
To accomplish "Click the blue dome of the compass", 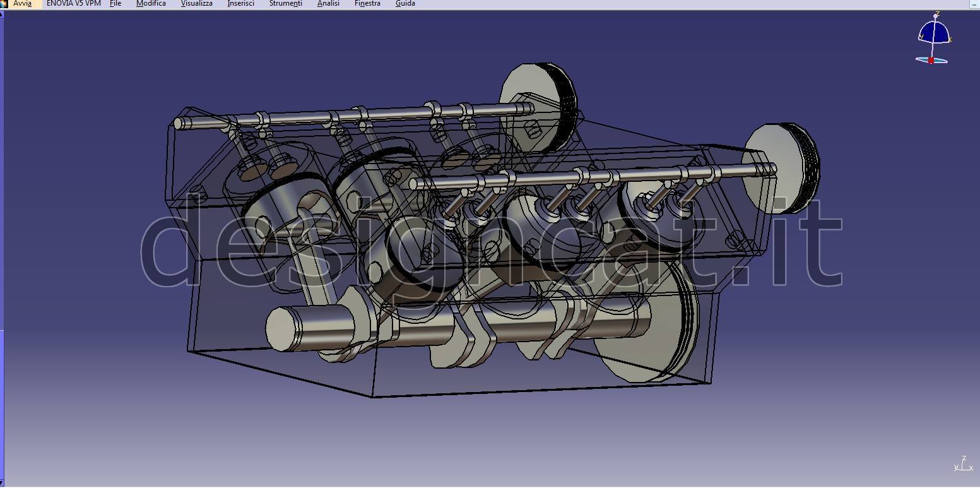I will click(934, 33).
